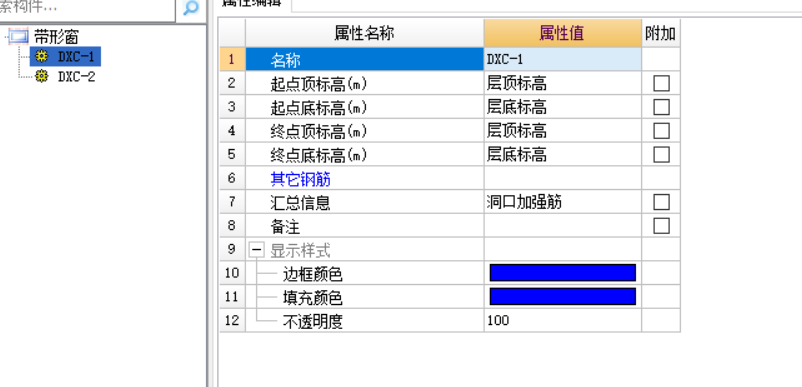The width and height of the screenshot is (802, 387).
Task: Open the 其它钢筋 blue link
Action: click(300, 179)
